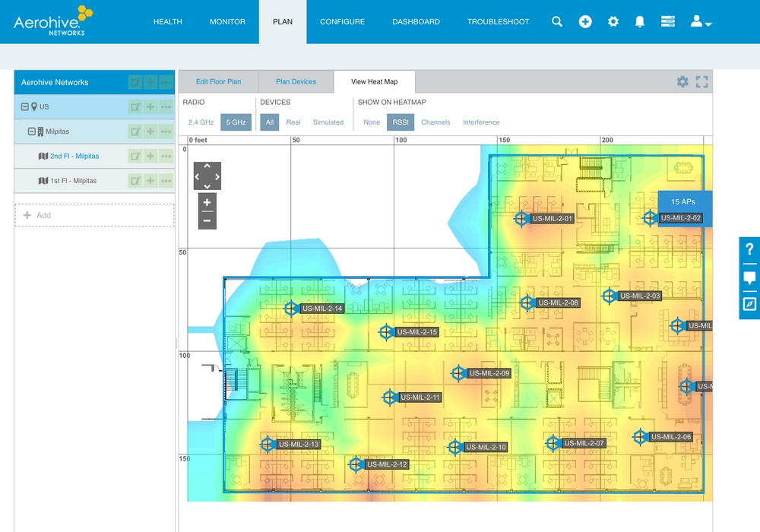Open more options for US row
The height and width of the screenshot is (532, 760).
point(166,106)
